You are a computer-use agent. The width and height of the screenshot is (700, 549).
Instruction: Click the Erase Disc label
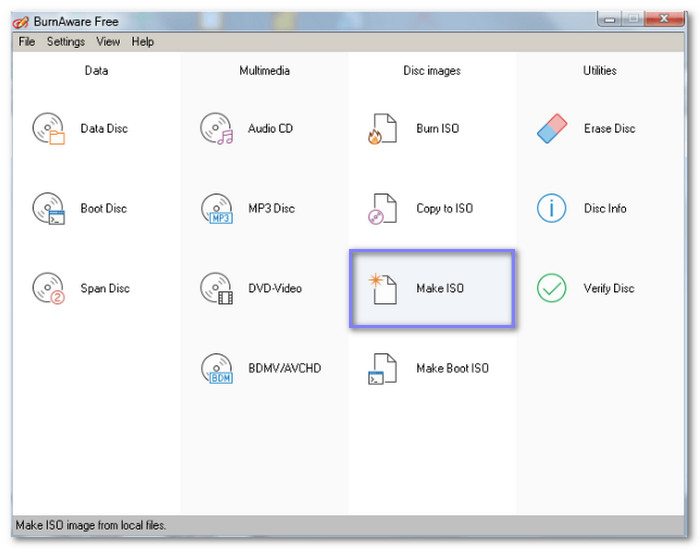coord(610,129)
